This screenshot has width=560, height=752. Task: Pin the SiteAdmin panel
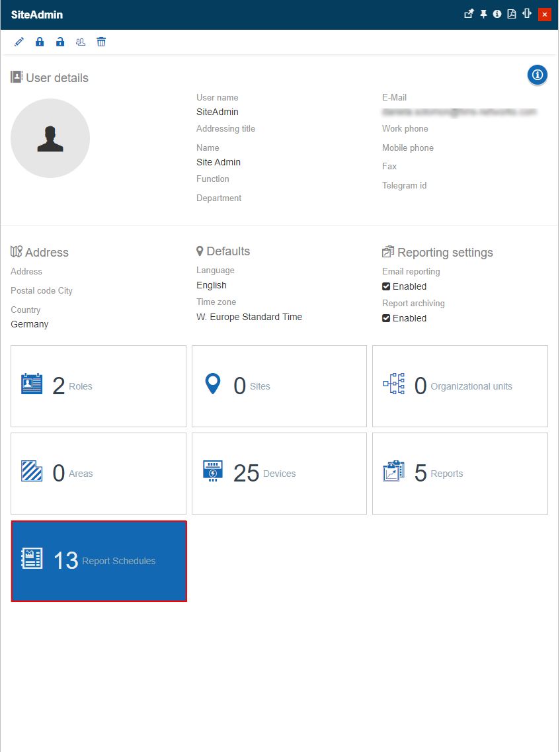click(483, 14)
